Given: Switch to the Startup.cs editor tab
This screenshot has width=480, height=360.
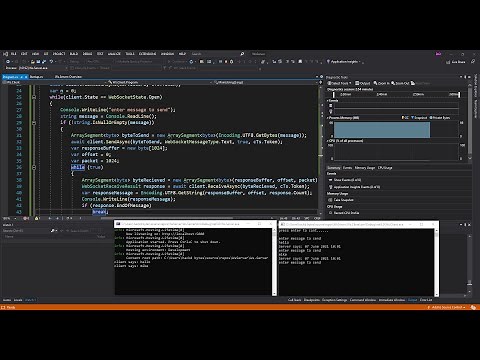Looking at the screenshot, I should click(x=36, y=77).
